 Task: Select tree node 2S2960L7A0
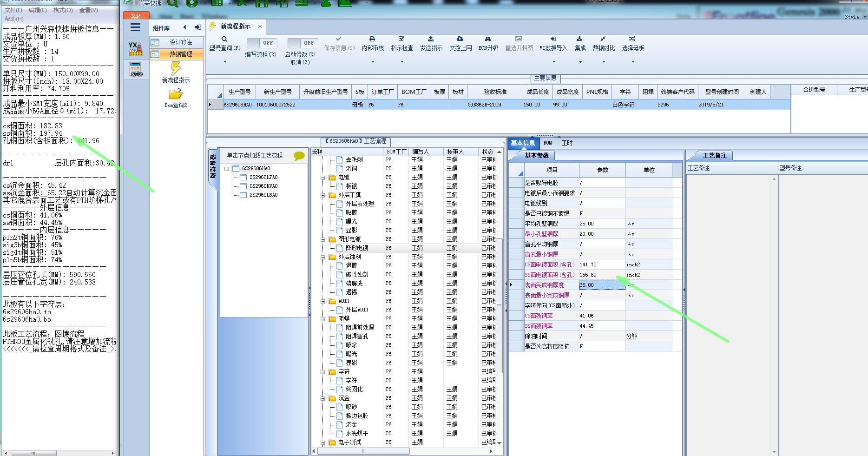(x=263, y=178)
